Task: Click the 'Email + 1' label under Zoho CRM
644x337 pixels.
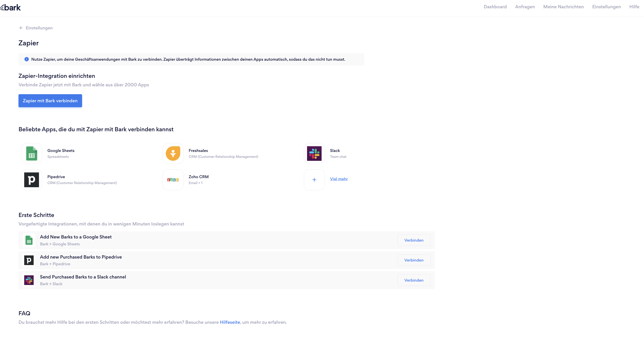Action: pyautogui.click(x=195, y=183)
